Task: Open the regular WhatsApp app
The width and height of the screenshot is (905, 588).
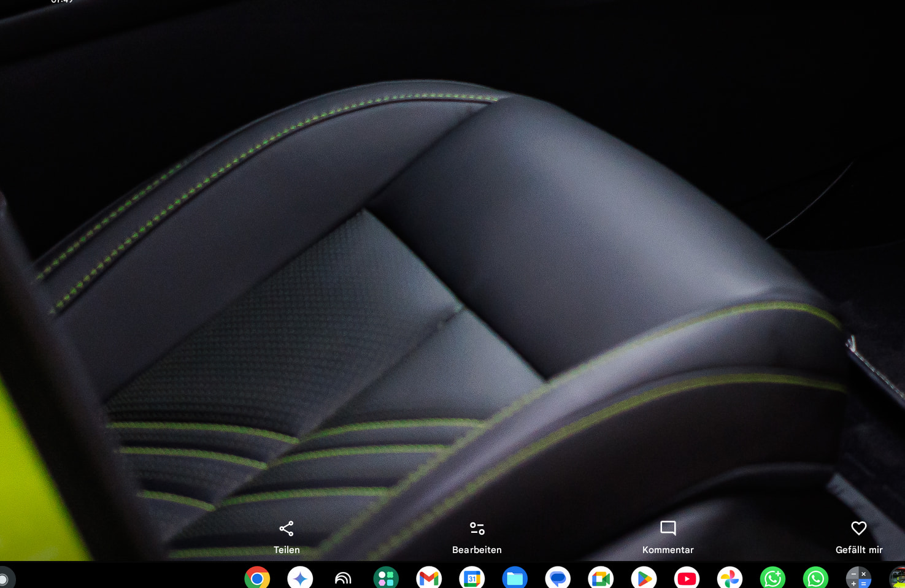Action: tap(815, 578)
